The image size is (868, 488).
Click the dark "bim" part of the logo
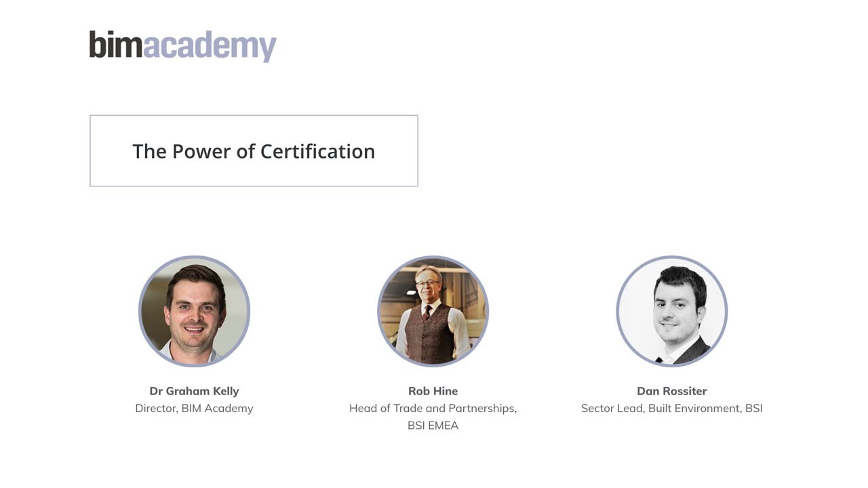116,44
